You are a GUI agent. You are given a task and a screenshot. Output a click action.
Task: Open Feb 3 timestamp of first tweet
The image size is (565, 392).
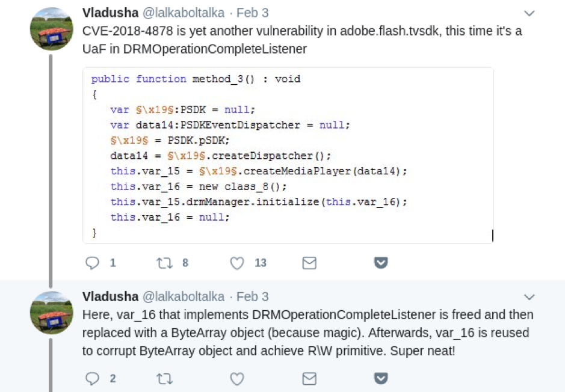click(252, 13)
